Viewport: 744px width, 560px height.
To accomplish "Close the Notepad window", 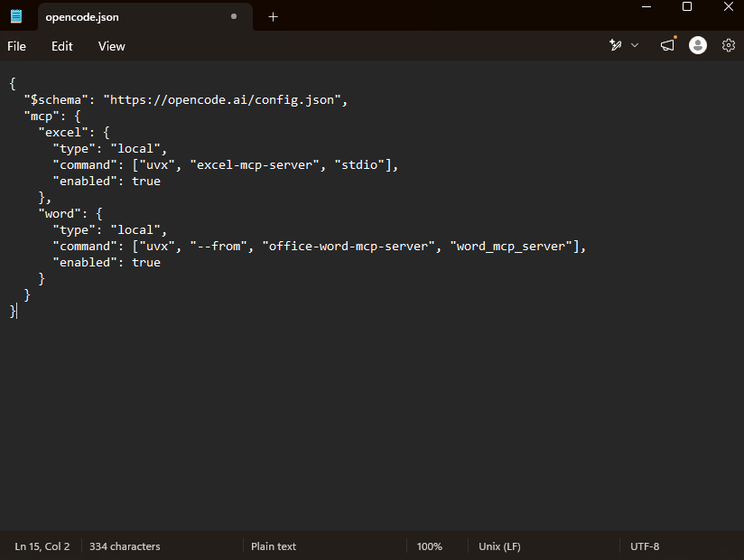I will point(729,6).
